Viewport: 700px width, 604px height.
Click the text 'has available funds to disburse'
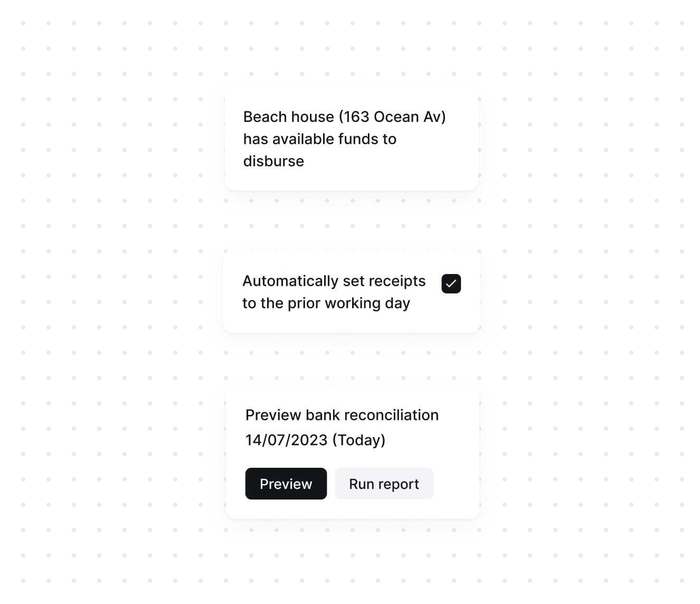tap(319, 150)
